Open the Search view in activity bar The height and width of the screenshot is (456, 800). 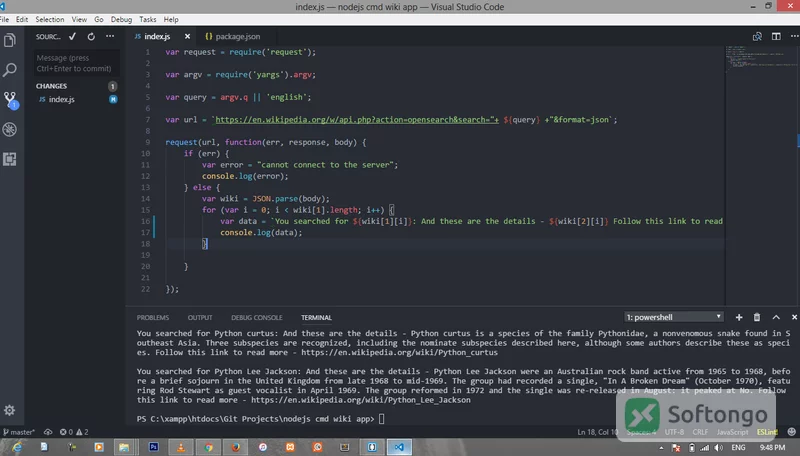click(10, 69)
